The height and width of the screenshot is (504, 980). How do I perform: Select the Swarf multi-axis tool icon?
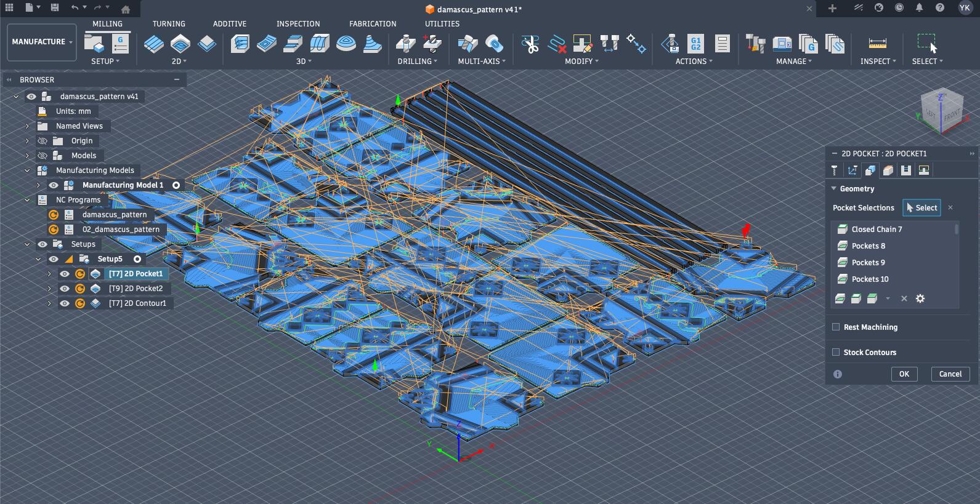pyautogui.click(x=468, y=44)
